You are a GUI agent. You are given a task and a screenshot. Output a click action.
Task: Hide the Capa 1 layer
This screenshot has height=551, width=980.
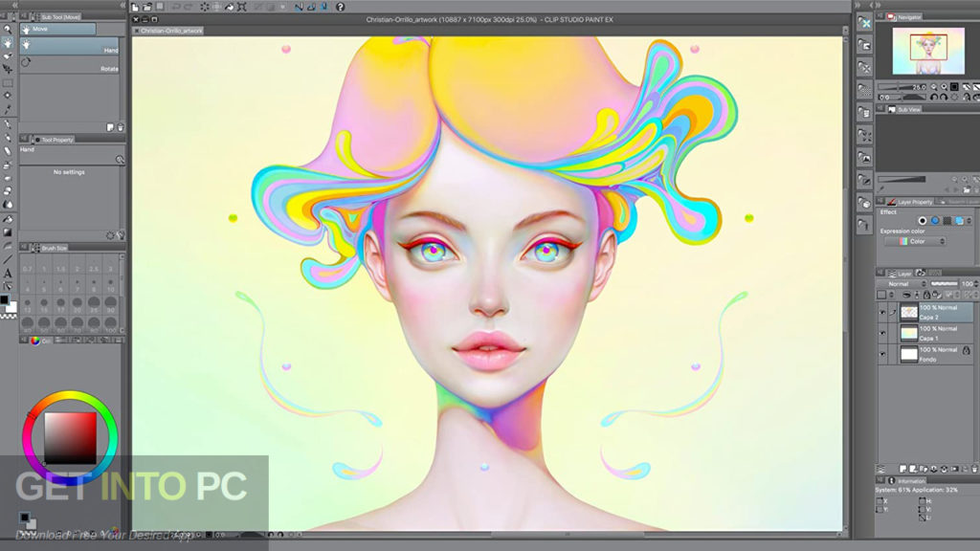pyautogui.click(x=880, y=332)
